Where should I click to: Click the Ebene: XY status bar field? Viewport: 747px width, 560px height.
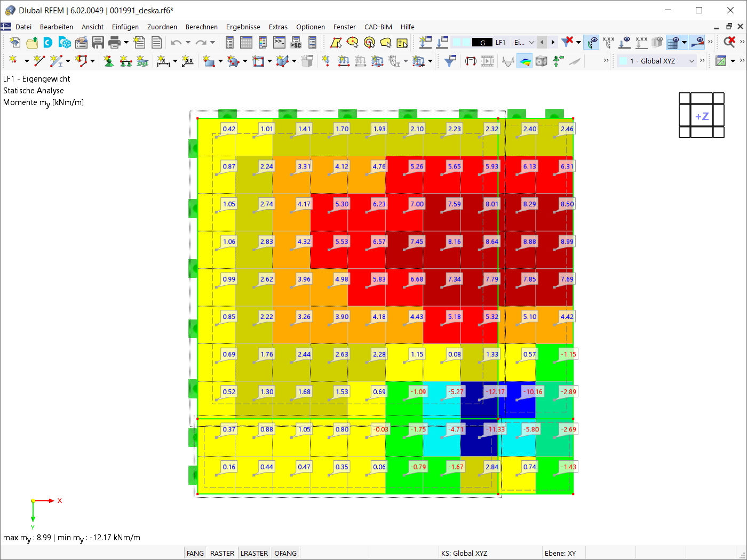point(560,553)
